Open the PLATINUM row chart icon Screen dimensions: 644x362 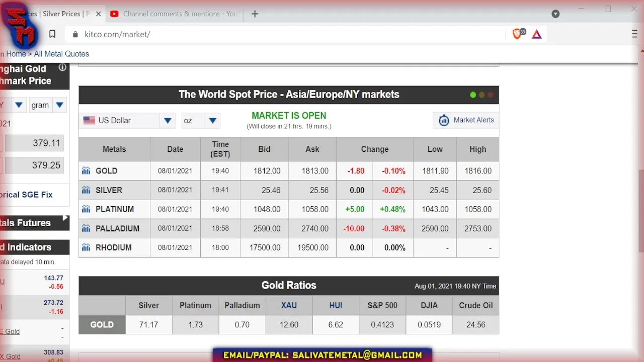tap(86, 209)
